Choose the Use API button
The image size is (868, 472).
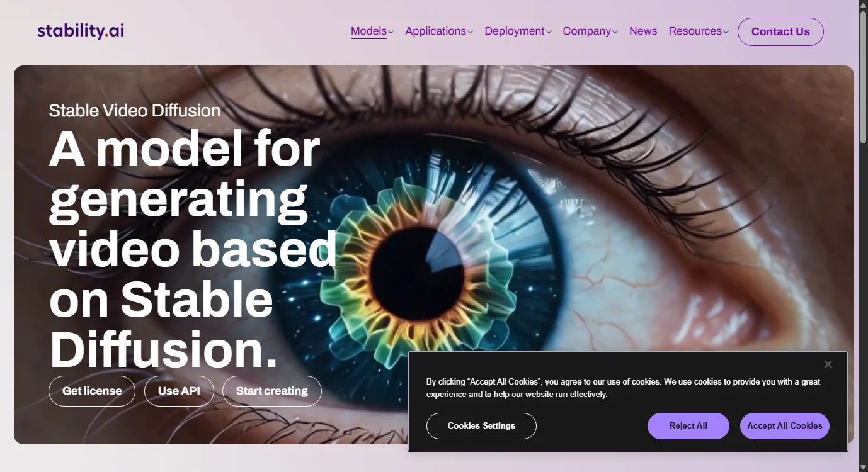pos(179,391)
